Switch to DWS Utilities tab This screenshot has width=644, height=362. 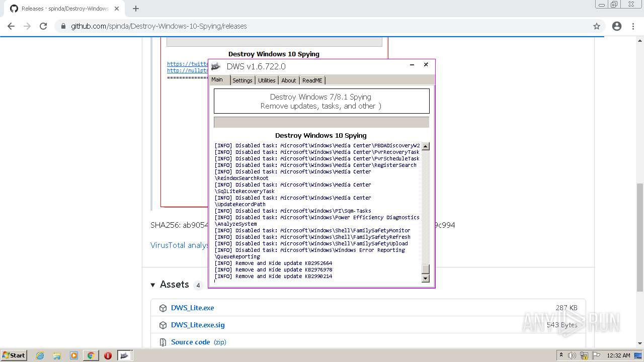[267, 80]
